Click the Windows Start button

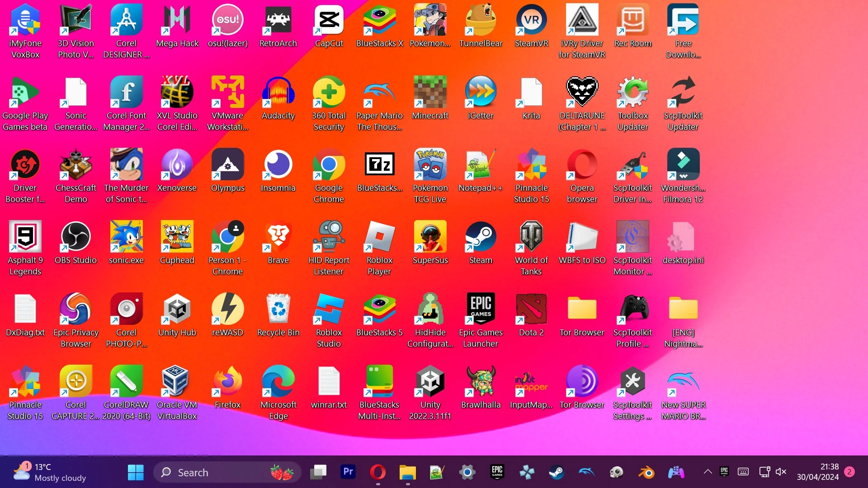point(136,472)
